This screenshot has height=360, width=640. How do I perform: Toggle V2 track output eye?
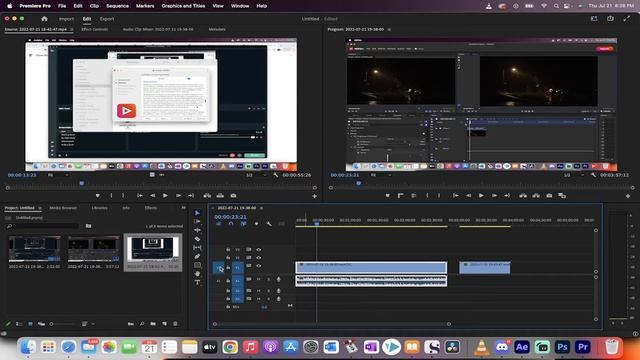click(x=258, y=258)
